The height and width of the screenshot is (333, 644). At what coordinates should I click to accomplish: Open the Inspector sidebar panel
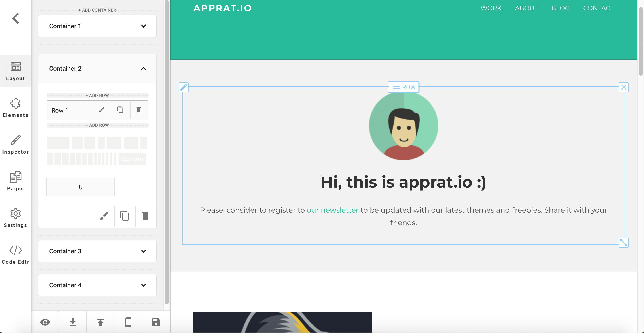[15, 144]
